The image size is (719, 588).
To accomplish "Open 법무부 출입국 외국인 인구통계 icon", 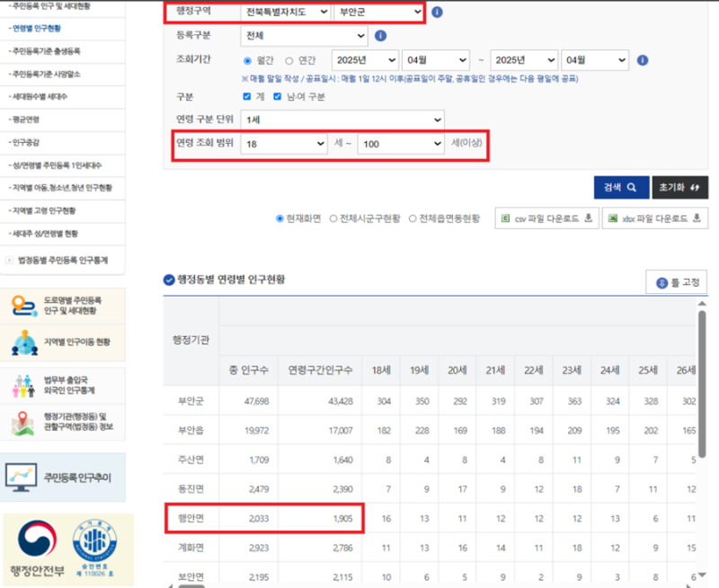I will [24, 386].
